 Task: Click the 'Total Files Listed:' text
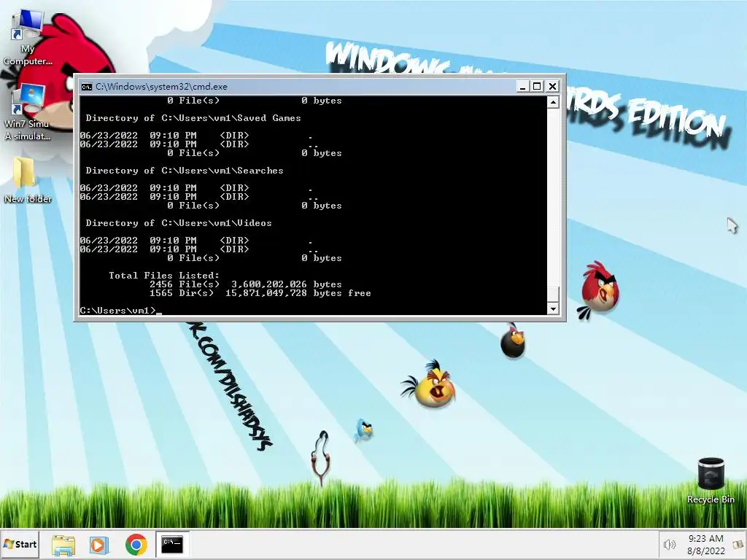(164, 275)
